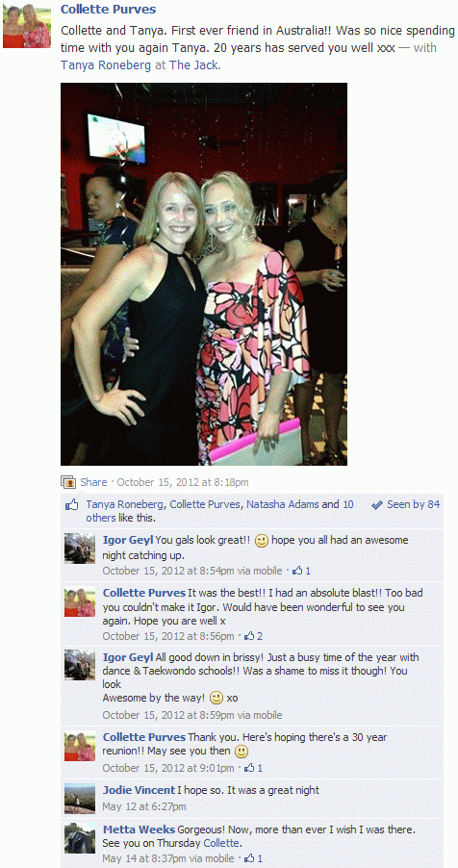Open Collette Purves post author name link
Image resolution: width=458 pixels, height=868 pixels.
tap(108, 10)
